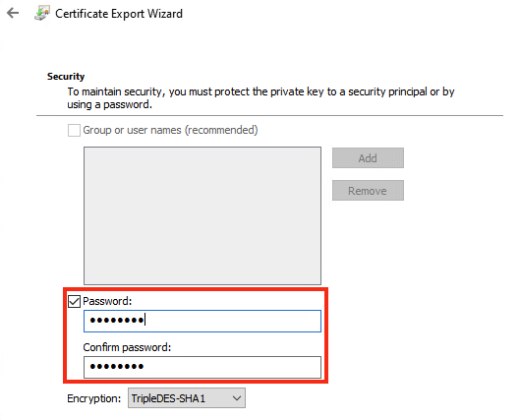Viewport: 520px width, 420px height.
Task: Uncheck the Password checkbox
Action: coord(74,301)
